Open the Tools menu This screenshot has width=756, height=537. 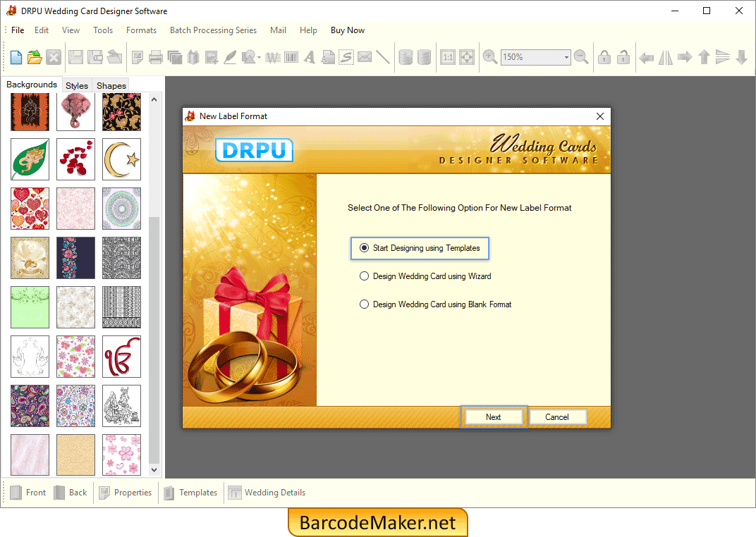coord(103,30)
